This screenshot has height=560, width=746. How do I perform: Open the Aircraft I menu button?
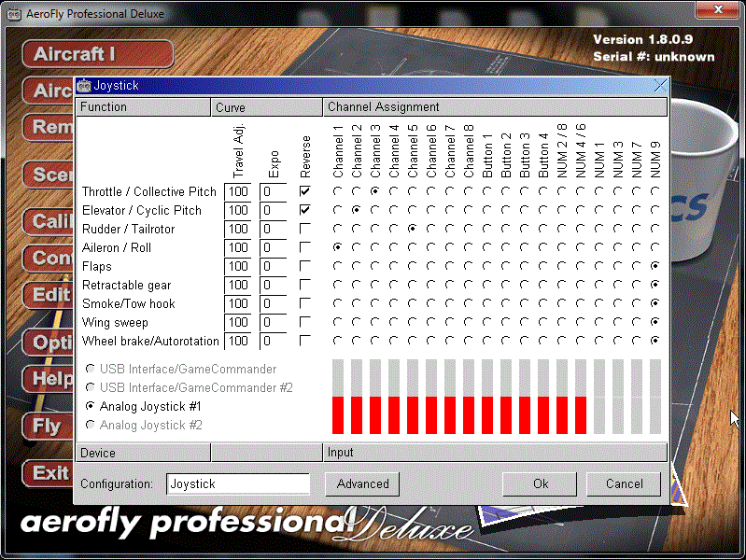click(97, 54)
